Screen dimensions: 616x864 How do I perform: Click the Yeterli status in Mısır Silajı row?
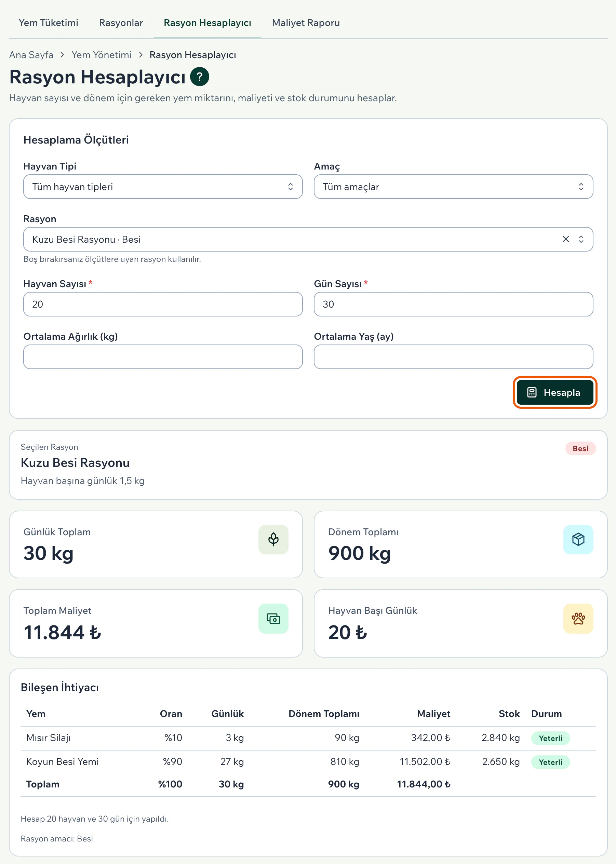(x=550, y=738)
